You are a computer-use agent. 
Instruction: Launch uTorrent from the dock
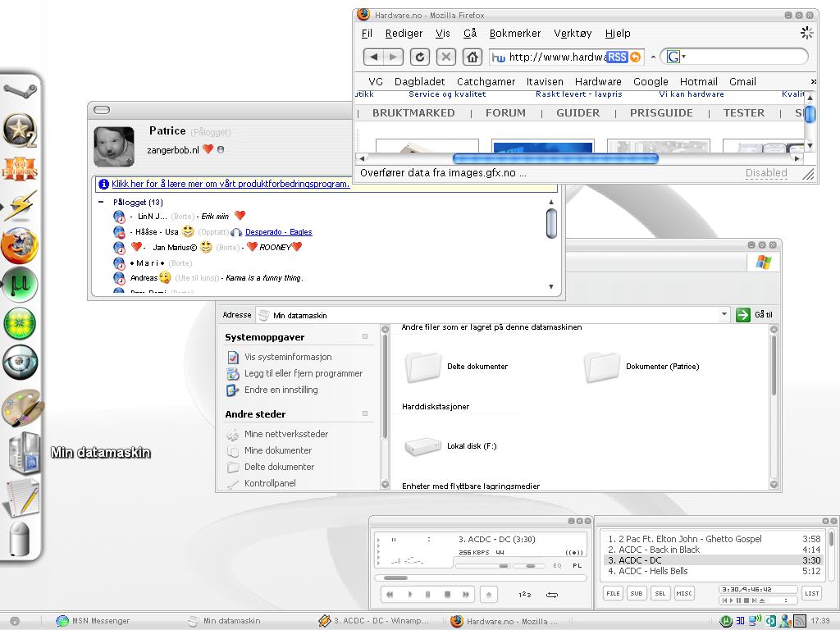21,285
